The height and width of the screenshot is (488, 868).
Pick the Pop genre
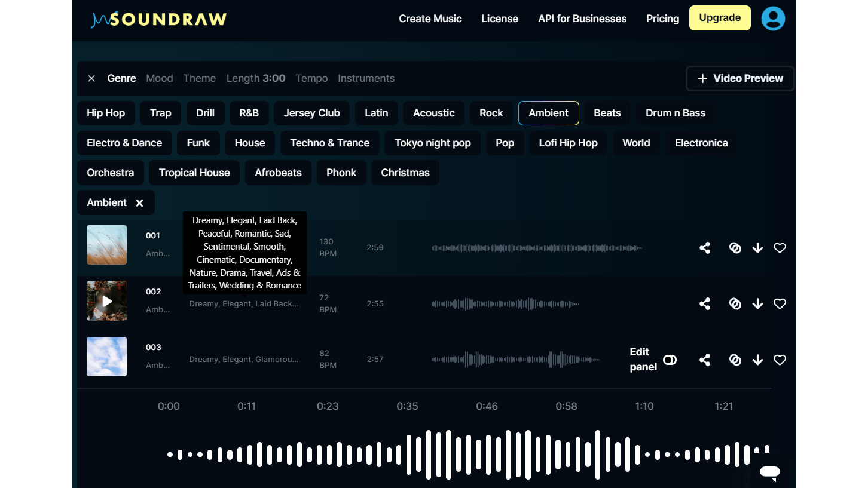[505, 143]
